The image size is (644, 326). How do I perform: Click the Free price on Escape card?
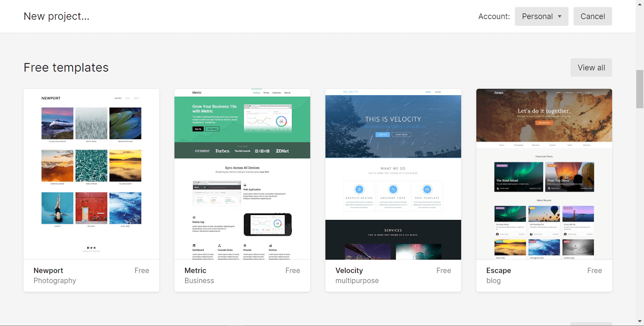coord(594,271)
